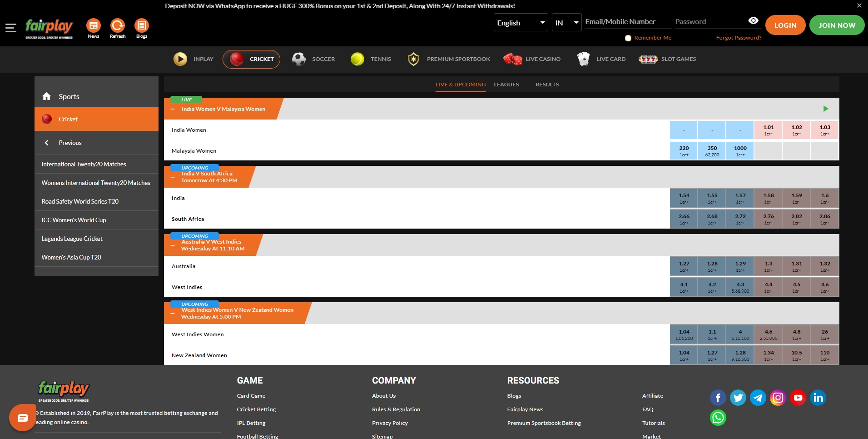Collapse the India Women V Malaysia Women match
The width and height of the screenshot is (868, 439).
click(x=173, y=109)
